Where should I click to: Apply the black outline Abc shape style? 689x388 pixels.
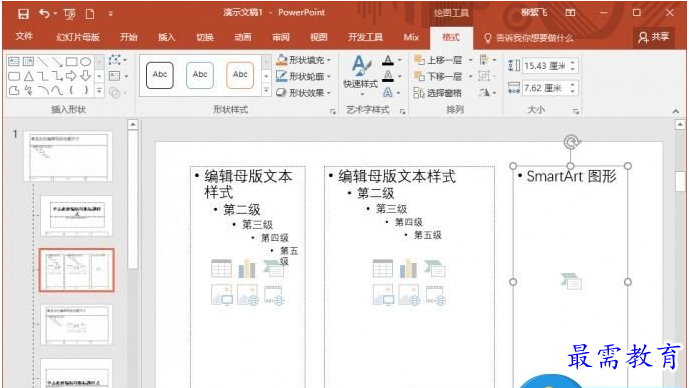point(160,75)
